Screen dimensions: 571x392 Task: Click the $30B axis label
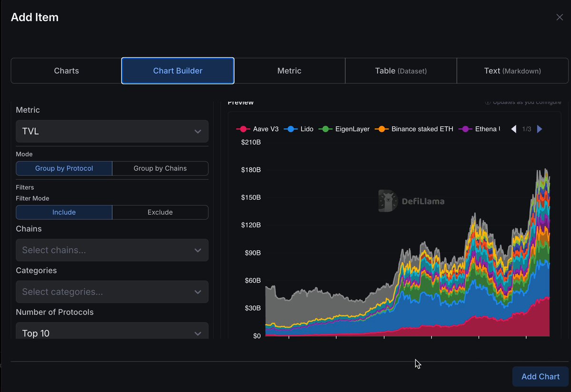tap(252, 308)
